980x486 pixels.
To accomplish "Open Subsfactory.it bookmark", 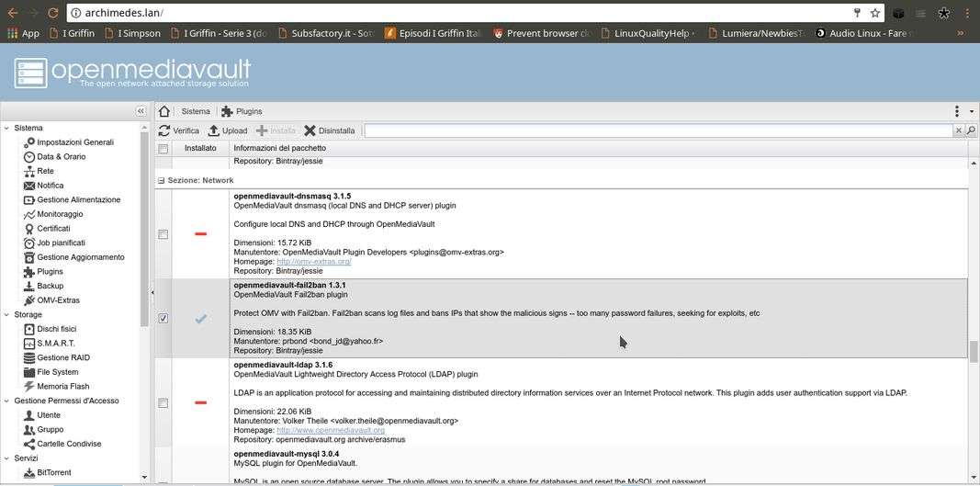I will coord(326,33).
